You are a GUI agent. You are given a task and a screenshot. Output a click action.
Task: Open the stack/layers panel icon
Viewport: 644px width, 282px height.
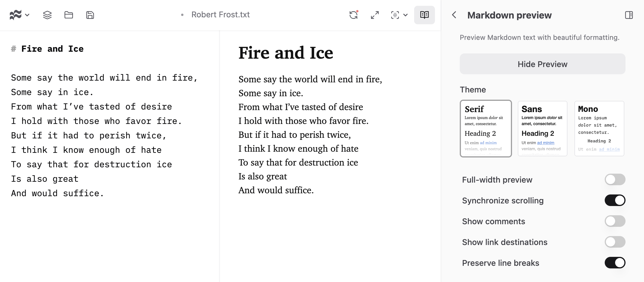pos(47,15)
